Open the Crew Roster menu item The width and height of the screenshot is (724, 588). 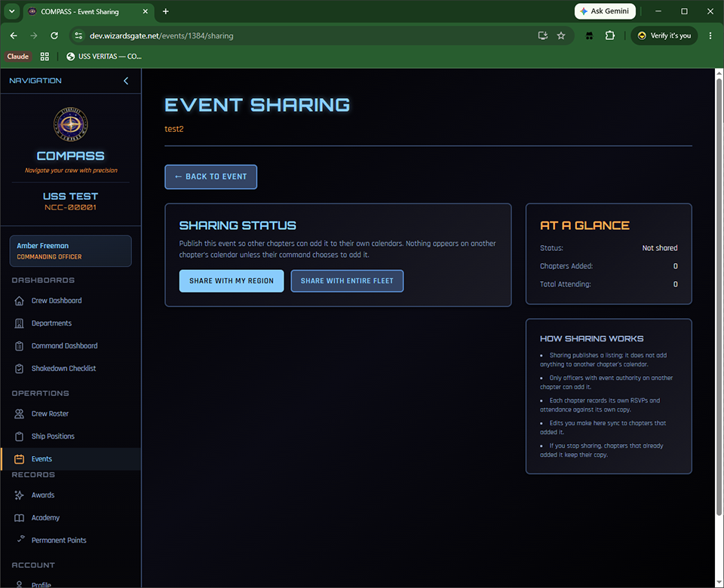point(71,414)
